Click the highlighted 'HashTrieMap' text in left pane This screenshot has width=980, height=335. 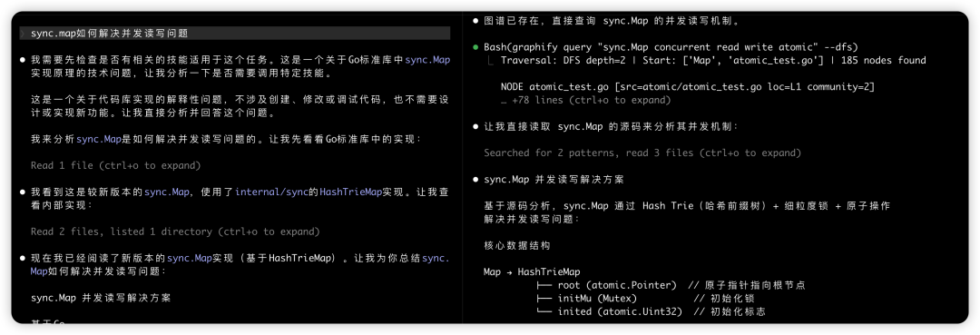tap(350, 192)
